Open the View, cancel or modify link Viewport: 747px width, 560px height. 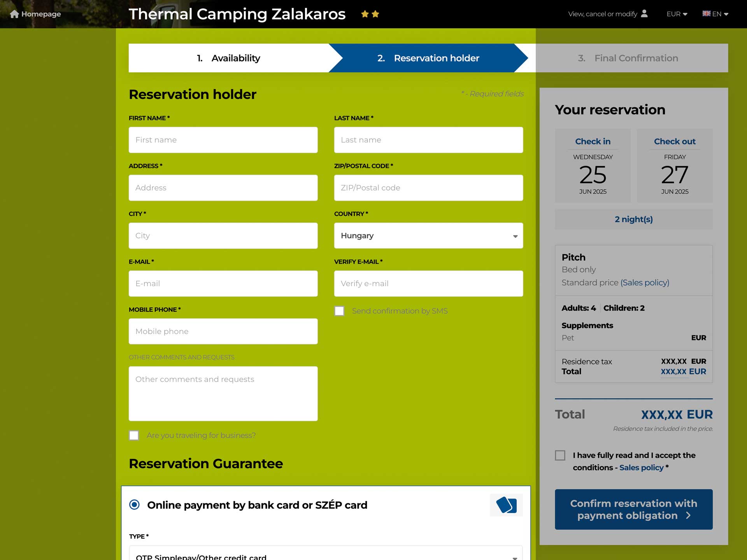pos(602,14)
